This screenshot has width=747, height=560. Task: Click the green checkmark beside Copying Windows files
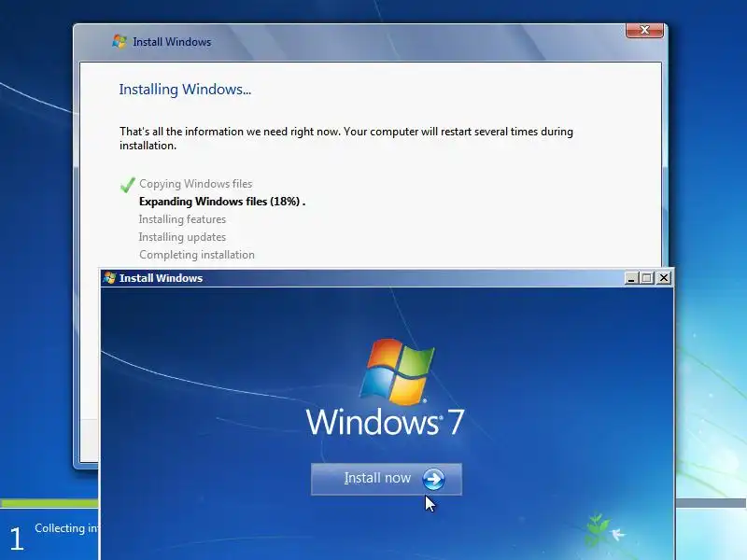[128, 185]
